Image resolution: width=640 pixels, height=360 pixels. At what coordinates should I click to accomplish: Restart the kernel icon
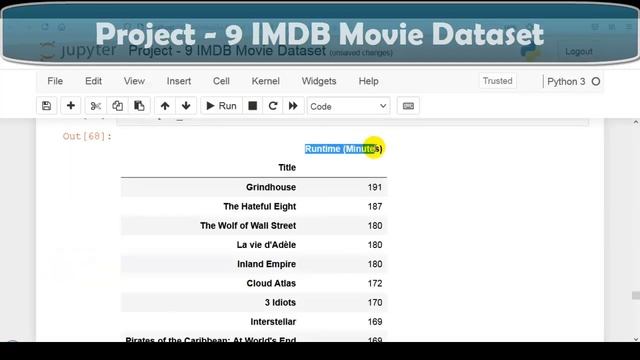pyautogui.click(x=273, y=106)
